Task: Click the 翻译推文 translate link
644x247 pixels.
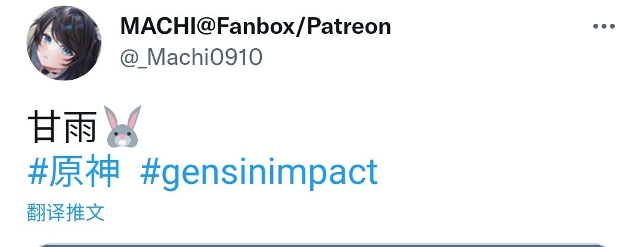Action: click(x=66, y=212)
